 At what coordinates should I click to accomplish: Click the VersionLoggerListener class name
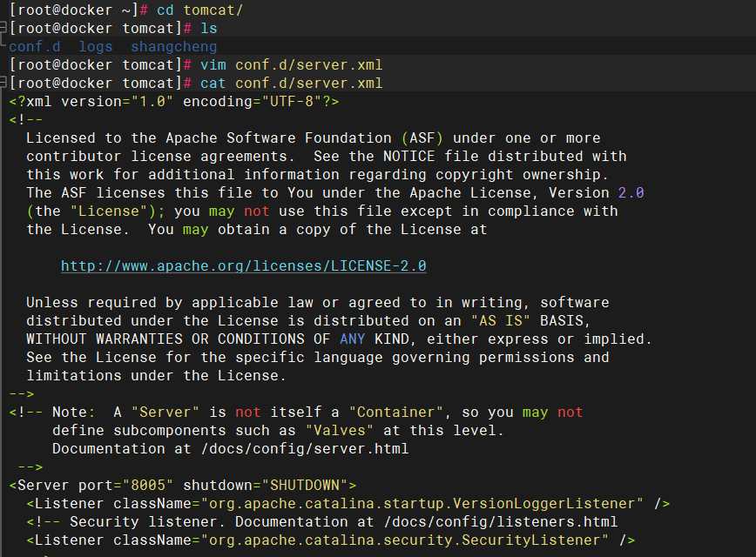(x=422, y=504)
